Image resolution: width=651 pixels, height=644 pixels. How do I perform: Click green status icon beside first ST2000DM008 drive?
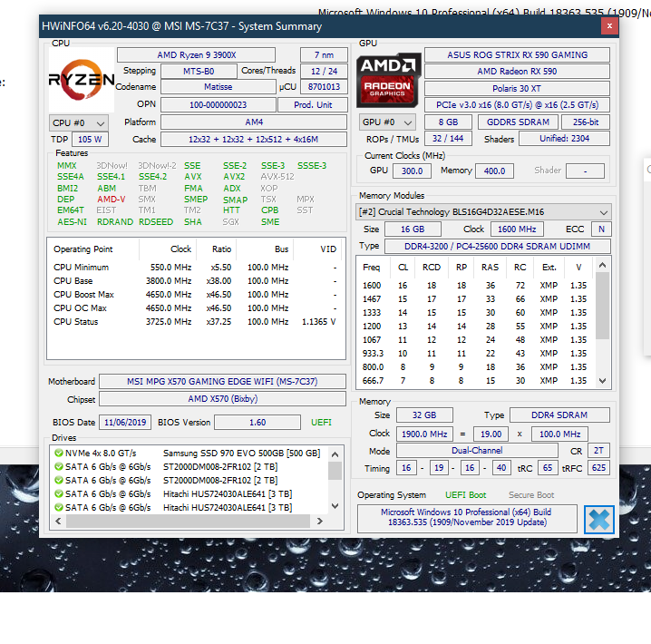[59, 467]
